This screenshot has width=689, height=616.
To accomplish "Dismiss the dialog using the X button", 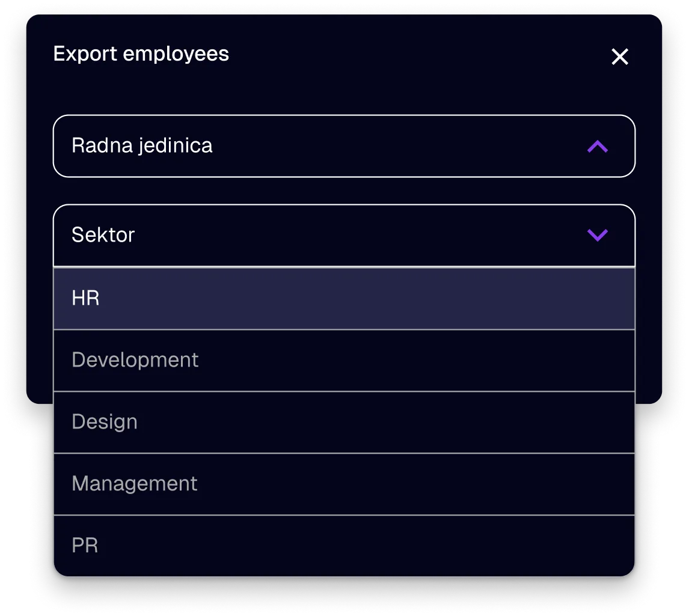I will tap(619, 56).
